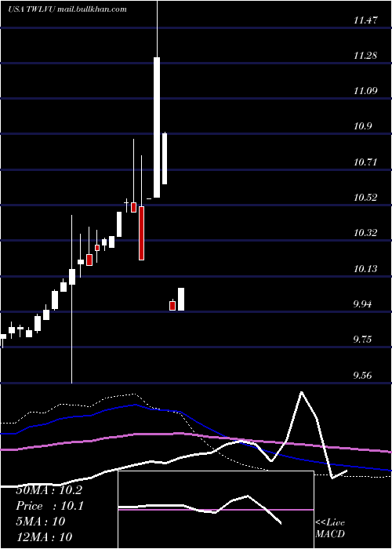Click the 10.32 price axis label
The image size is (392, 549).
coord(365,232)
